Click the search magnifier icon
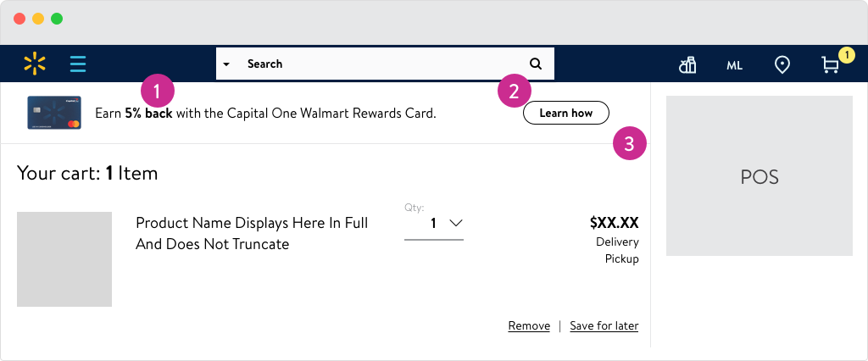The width and height of the screenshot is (868, 361). (535, 64)
